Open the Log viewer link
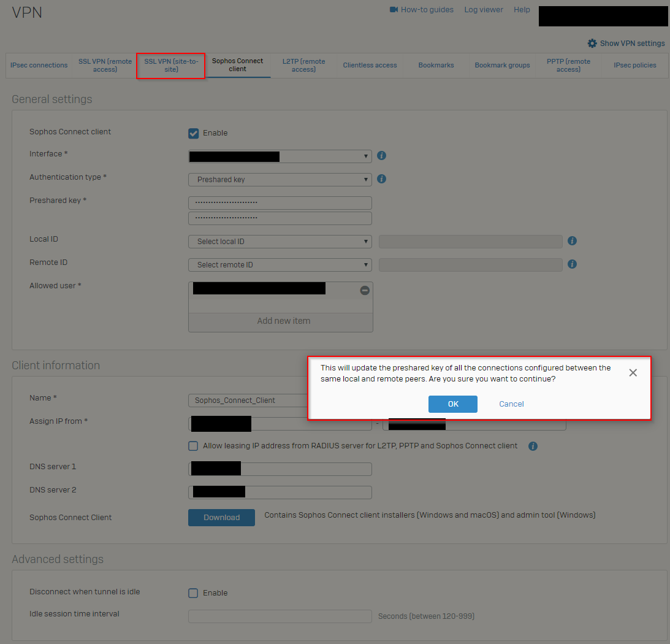The height and width of the screenshot is (644, 670). [x=484, y=9]
